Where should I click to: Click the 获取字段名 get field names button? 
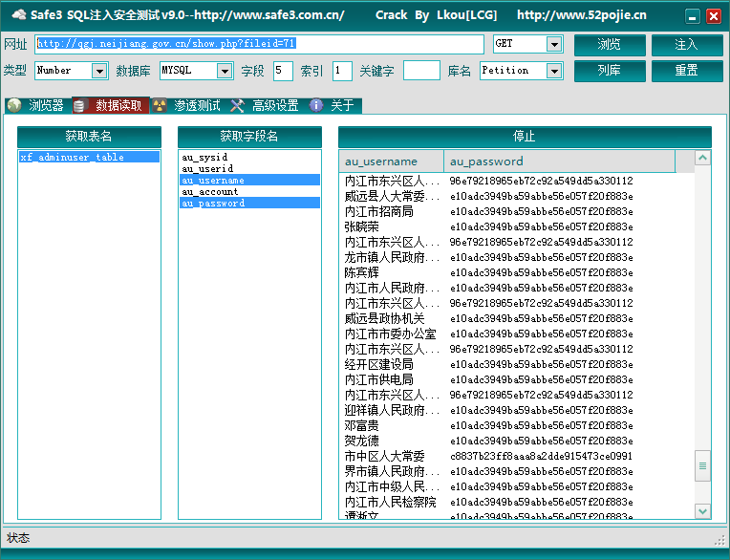pyautogui.click(x=249, y=137)
